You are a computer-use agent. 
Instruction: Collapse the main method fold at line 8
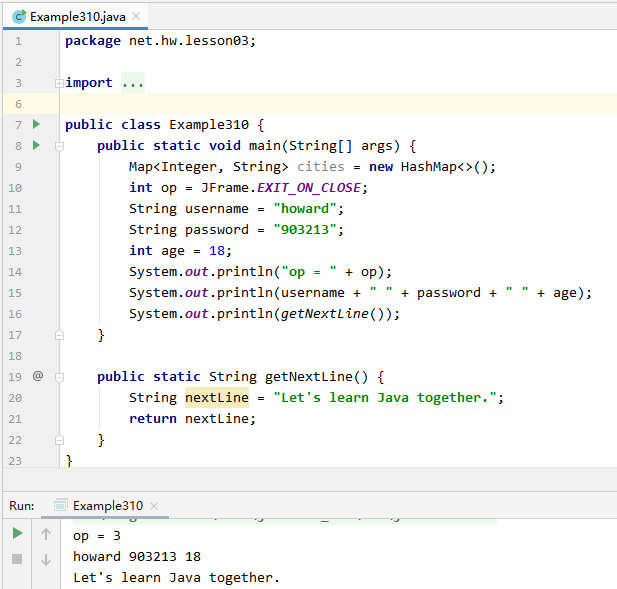pyautogui.click(x=59, y=146)
